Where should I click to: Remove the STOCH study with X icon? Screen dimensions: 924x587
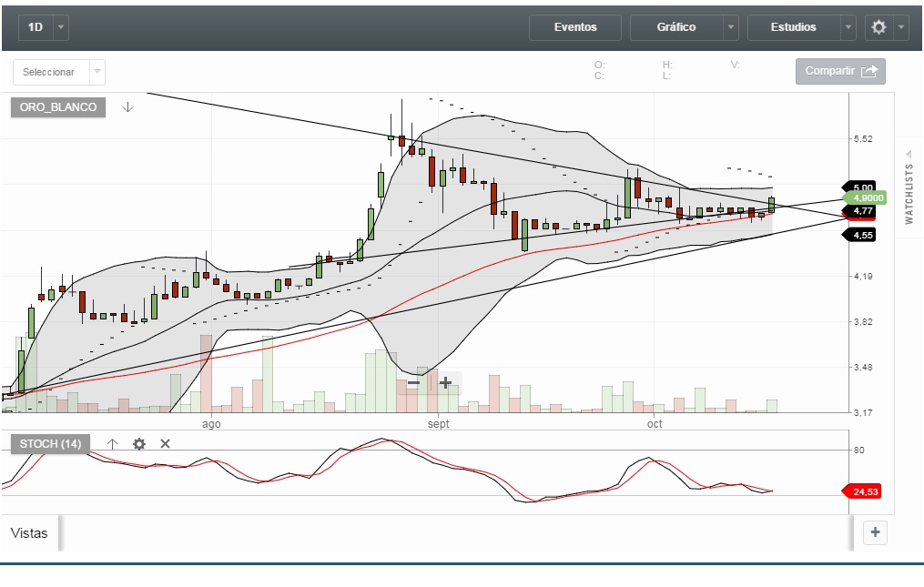coord(165,444)
